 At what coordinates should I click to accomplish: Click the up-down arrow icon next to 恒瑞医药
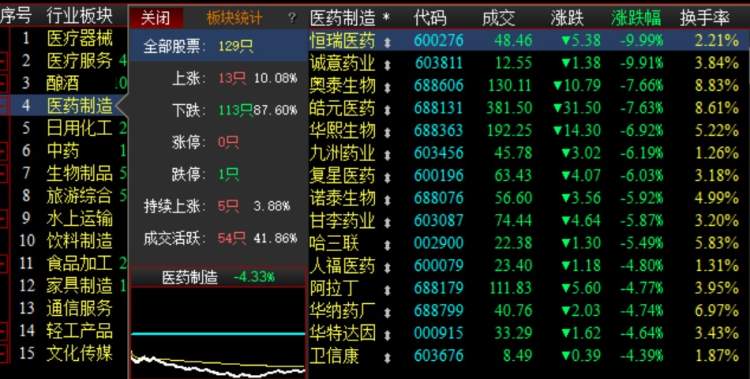point(387,42)
